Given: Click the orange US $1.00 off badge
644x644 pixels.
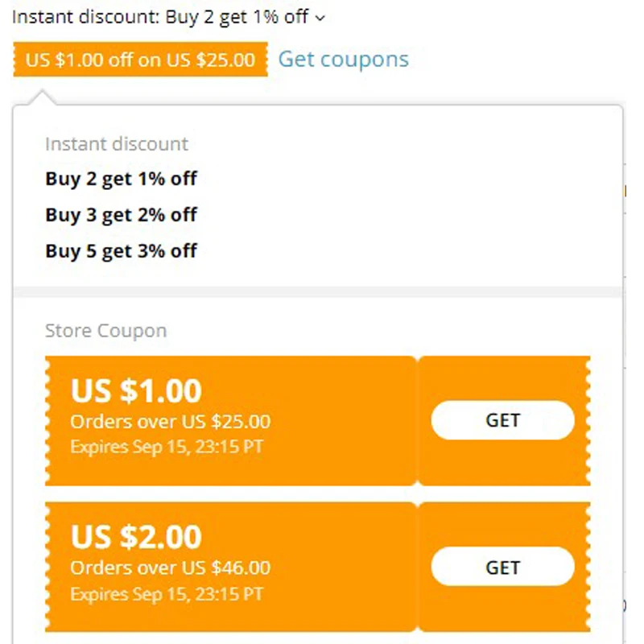Looking at the screenshot, I should (x=140, y=60).
